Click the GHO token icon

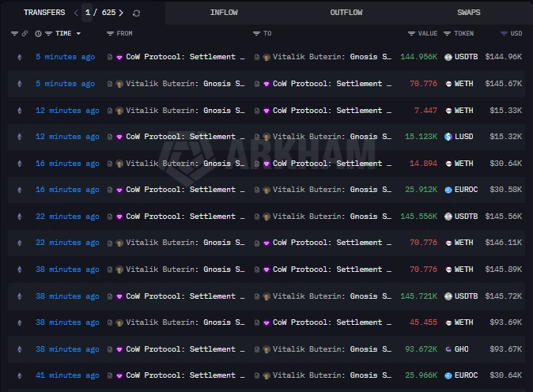coord(448,349)
